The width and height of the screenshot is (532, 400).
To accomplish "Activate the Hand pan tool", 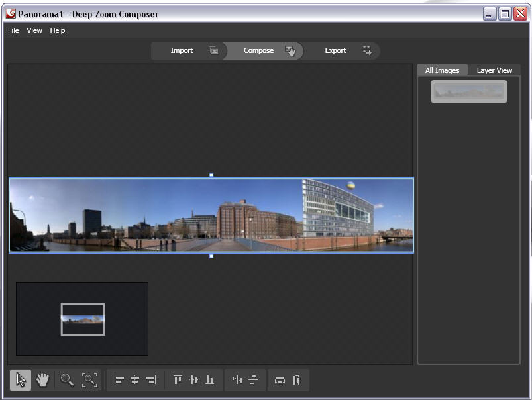I will pyautogui.click(x=43, y=380).
